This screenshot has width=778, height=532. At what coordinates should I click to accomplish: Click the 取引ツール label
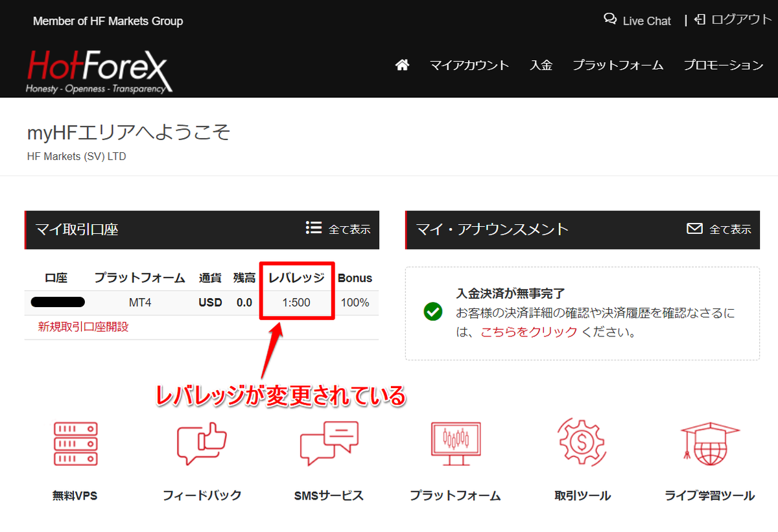(x=582, y=496)
